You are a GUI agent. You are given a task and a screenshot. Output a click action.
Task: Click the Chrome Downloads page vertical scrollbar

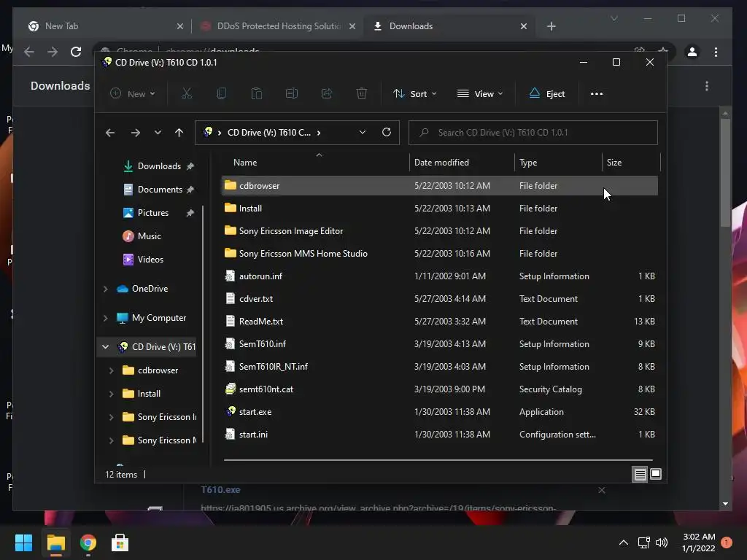(725, 172)
